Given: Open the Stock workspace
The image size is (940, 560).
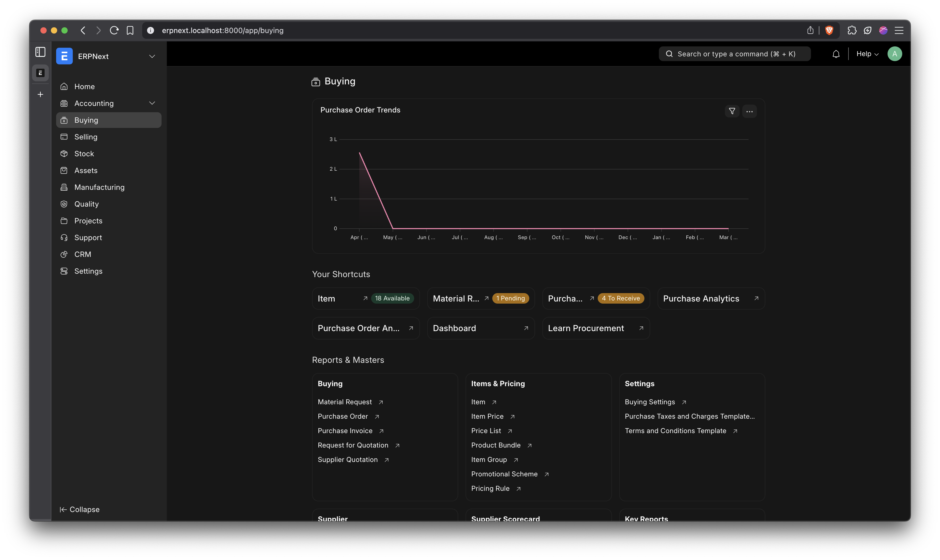Looking at the screenshot, I should pos(109,154).
